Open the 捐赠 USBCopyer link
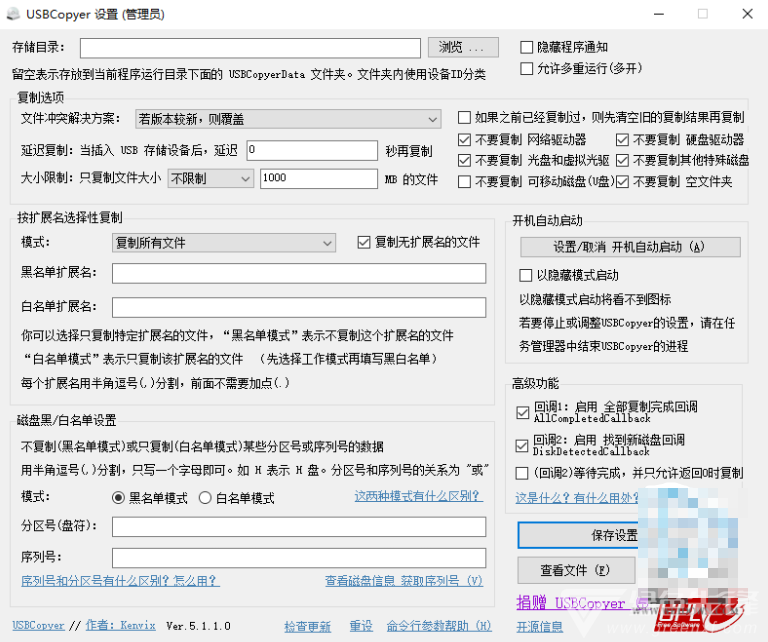Image resolution: width=768 pixels, height=642 pixels. pos(583,603)
